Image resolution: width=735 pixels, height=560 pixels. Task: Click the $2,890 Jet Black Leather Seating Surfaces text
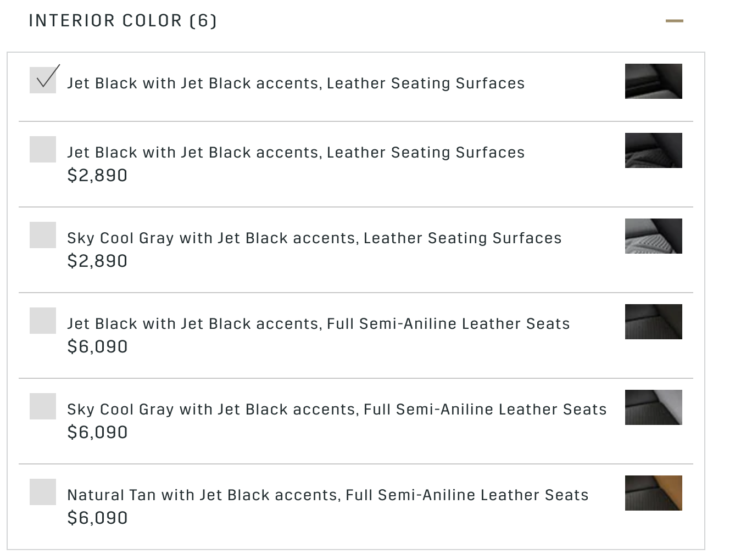point(296,153)
